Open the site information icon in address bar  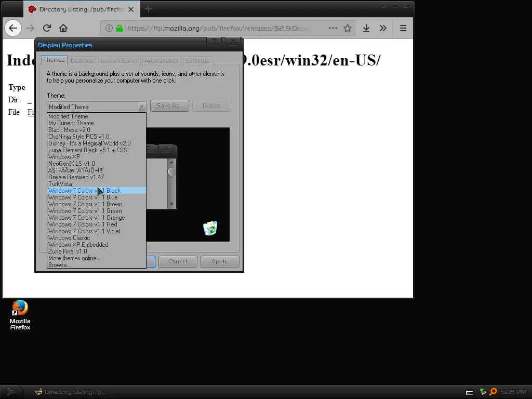point(109,28)
